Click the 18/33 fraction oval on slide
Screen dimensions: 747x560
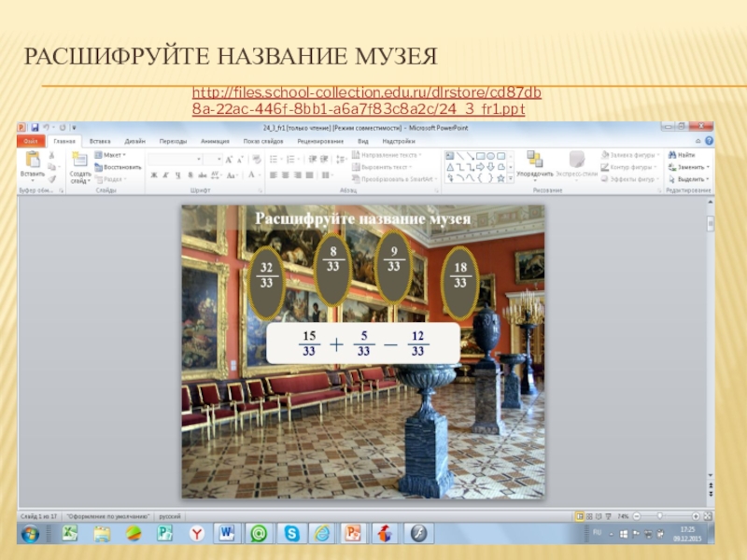coord(460,275)
